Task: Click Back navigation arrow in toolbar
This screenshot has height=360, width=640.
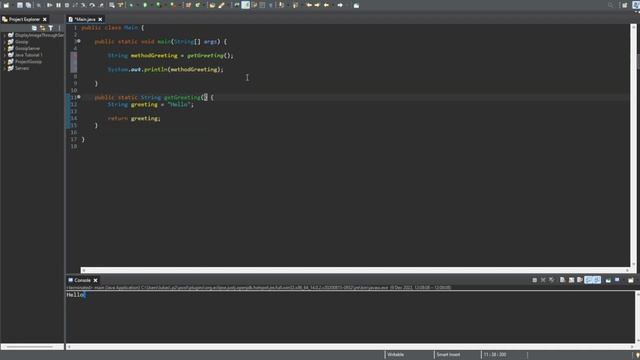Action: click(326, 5)
